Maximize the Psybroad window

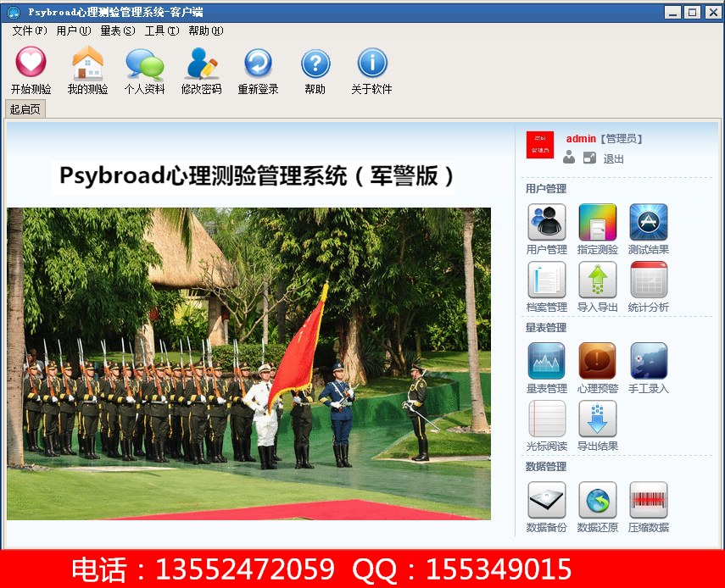[x=692, y=12]
